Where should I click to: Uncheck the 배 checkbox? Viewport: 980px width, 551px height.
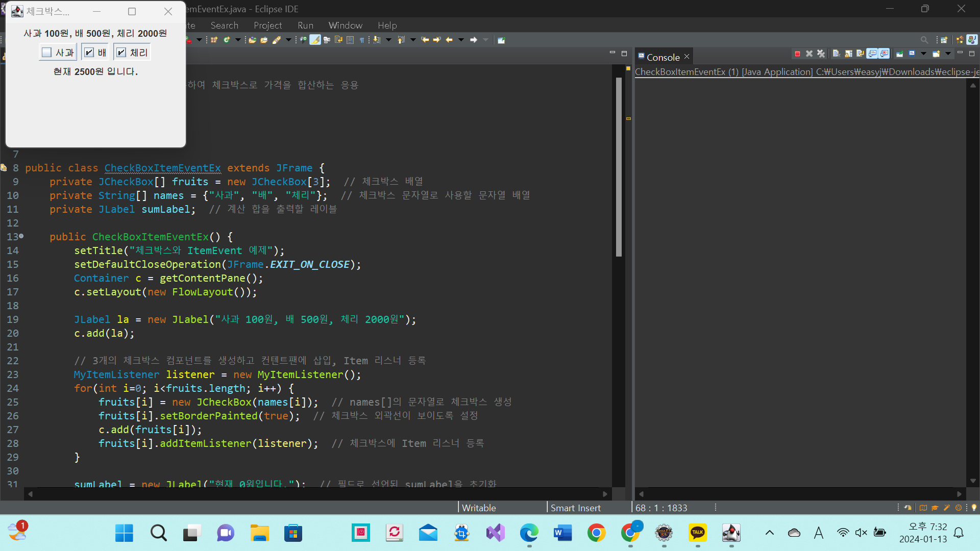point(89,53)
